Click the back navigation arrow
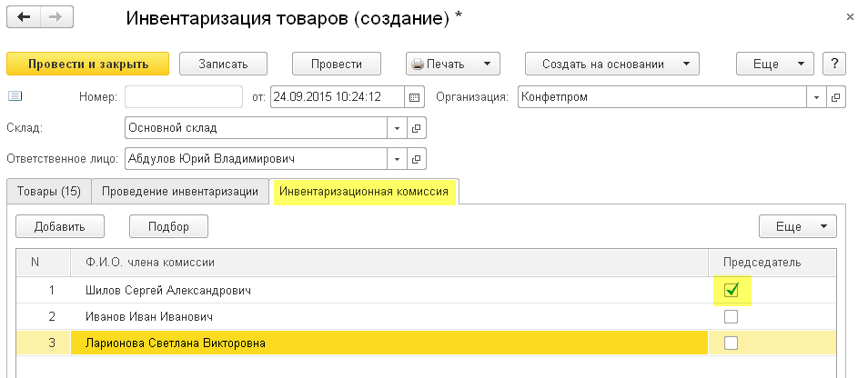Image resolution: width=868 pixels, height=378 pixels. pos(25,19)
